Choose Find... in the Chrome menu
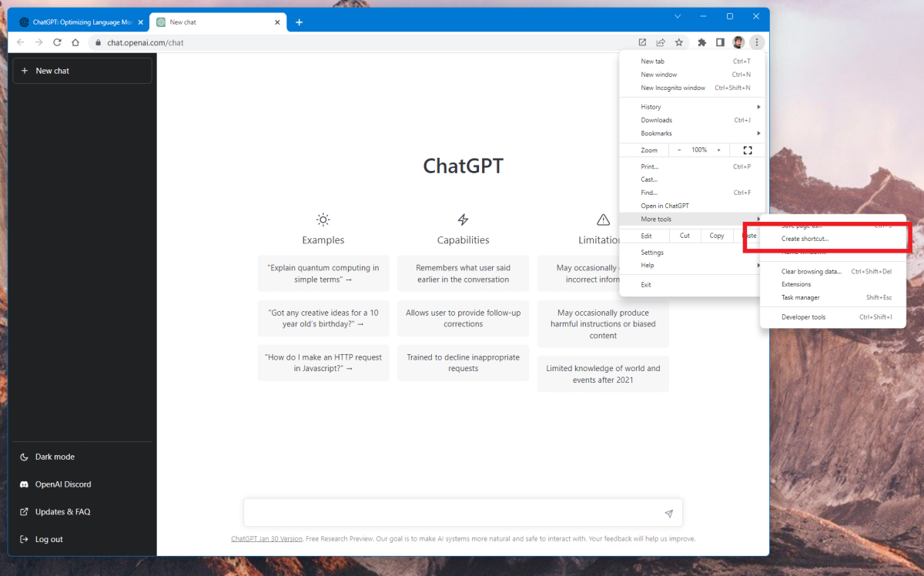This screenshot has height=576, width=924. pyautogui.click(x=692, y=193)
